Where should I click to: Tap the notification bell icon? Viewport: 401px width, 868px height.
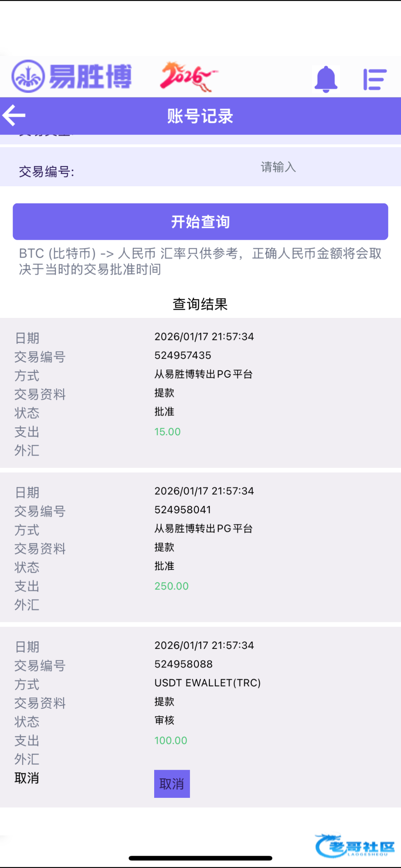tap(326, 79)
